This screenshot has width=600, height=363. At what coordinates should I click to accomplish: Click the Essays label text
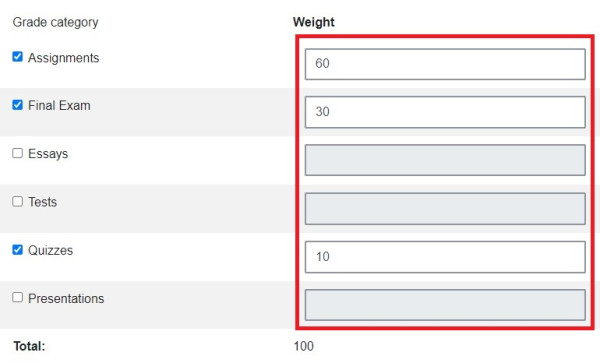pos(48,154)
